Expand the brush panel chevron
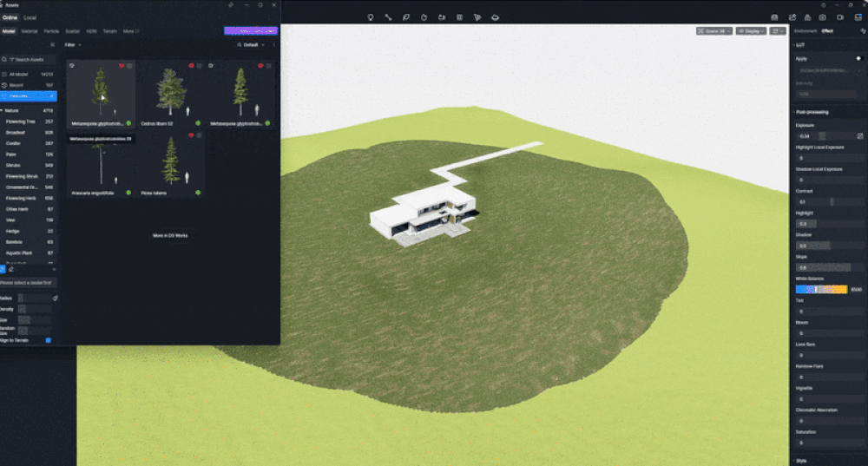 coord(54,270)
